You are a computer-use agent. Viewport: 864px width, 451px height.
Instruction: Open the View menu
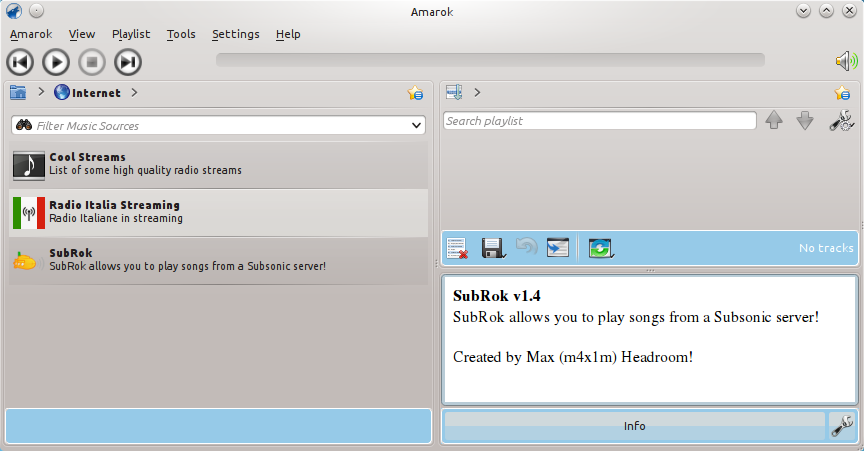tap(82, 34)
